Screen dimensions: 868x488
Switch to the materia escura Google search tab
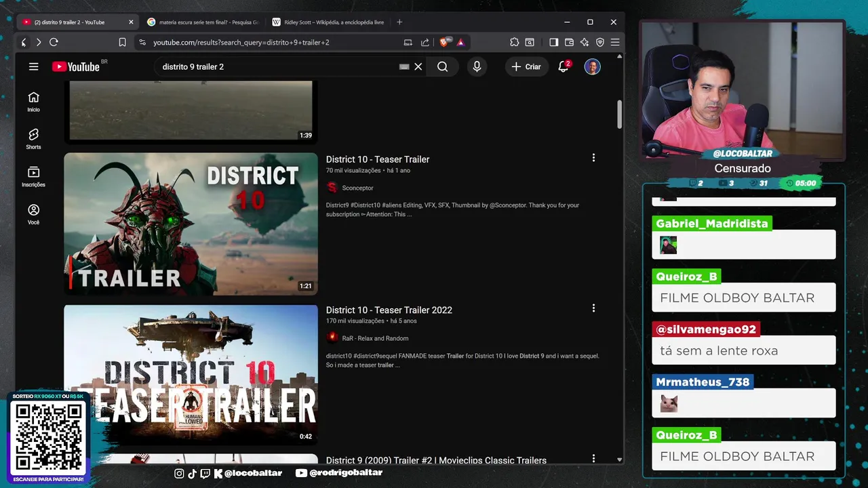click(x=203, y=22)
